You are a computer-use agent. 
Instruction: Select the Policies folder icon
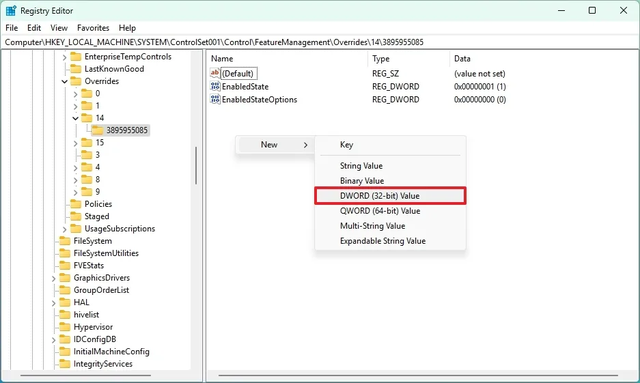tap(76, 204)
